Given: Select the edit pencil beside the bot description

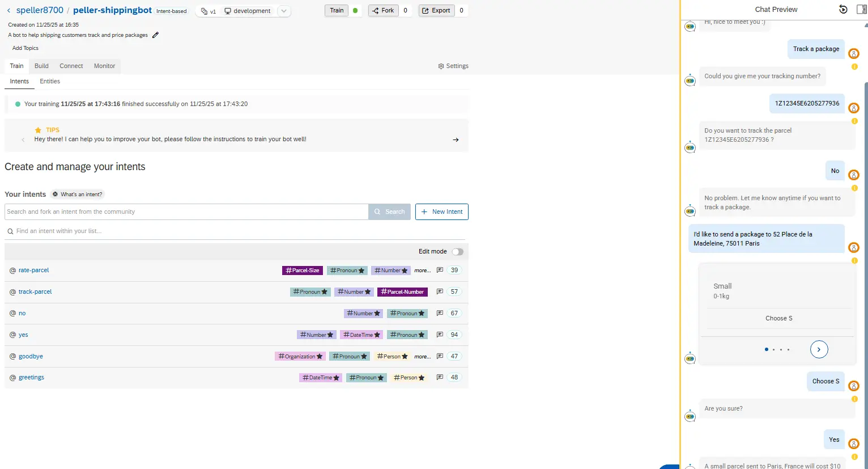Looking at the screenshot, I should click(x=155, y=35).
